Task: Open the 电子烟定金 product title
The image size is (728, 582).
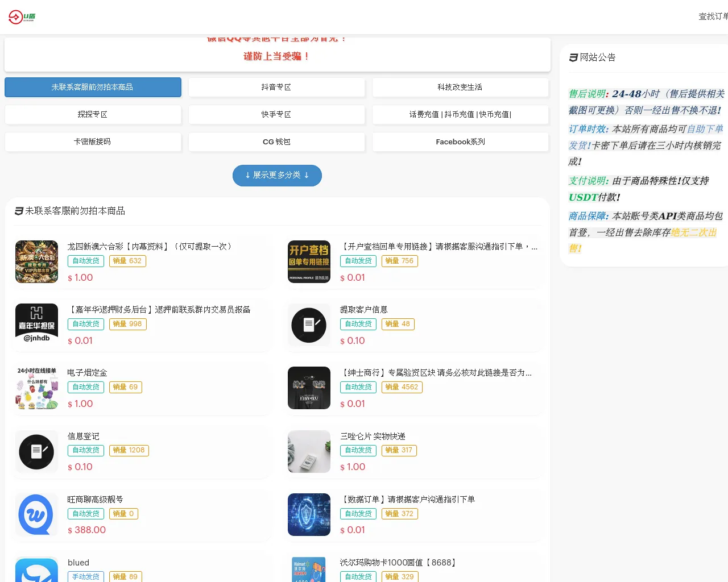Action: click(x=87, y=372)
